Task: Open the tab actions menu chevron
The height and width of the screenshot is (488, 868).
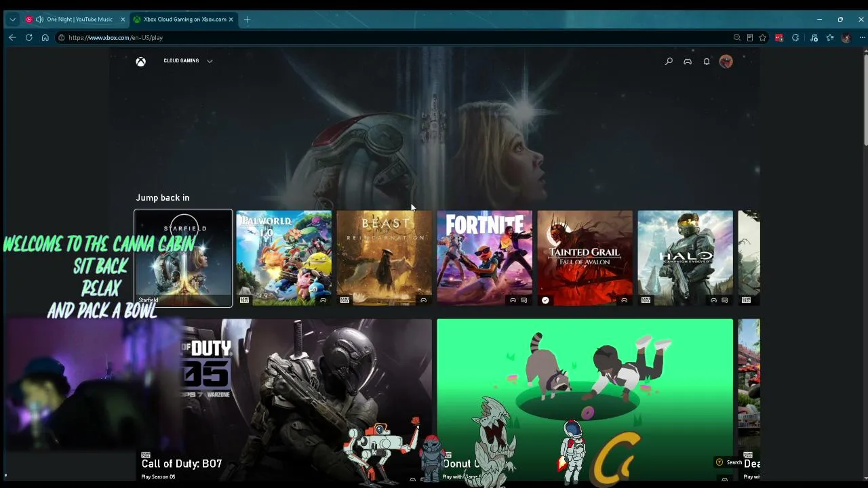Action: [12, 20]
